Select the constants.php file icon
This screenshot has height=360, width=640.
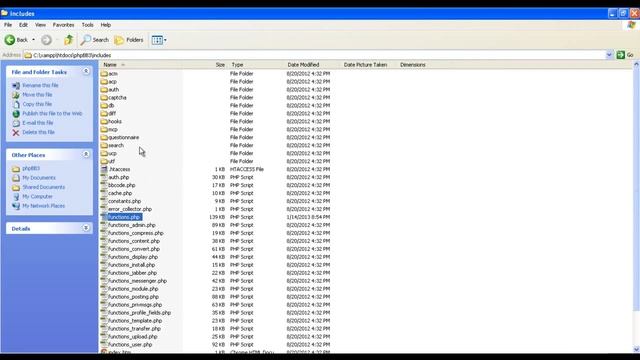point(104,201)
